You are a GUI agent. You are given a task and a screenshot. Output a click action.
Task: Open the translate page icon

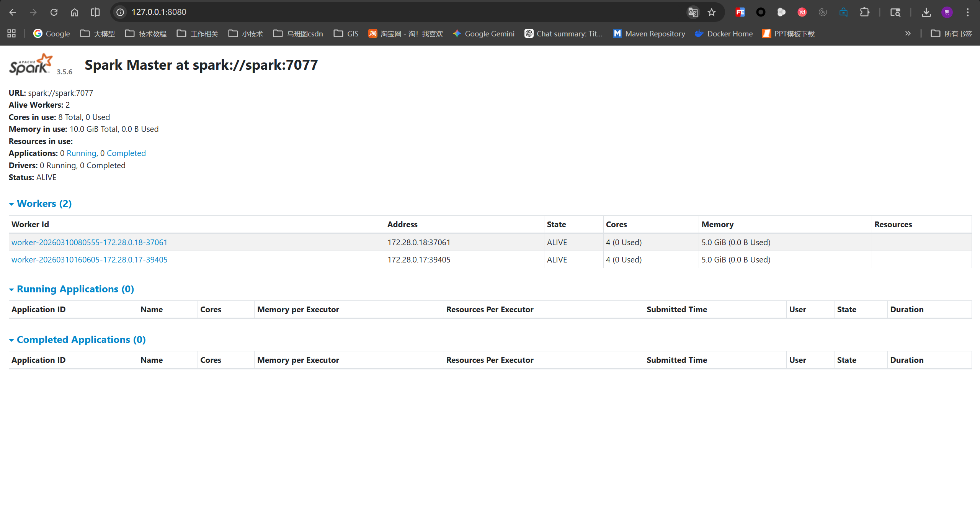coord(693,12)
